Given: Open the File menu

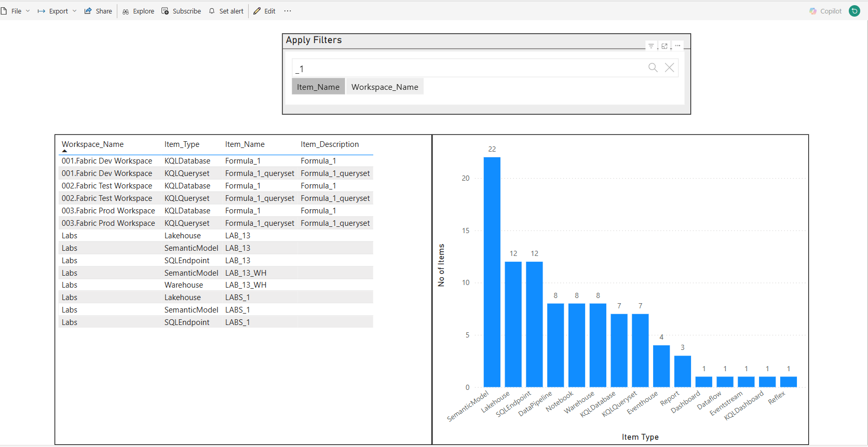Looking at the screenshot, I should [15, 11].
